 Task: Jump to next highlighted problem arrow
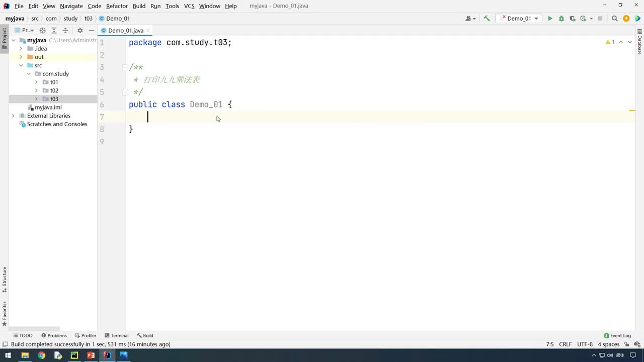pyautogui.click(x=630, y=42)
